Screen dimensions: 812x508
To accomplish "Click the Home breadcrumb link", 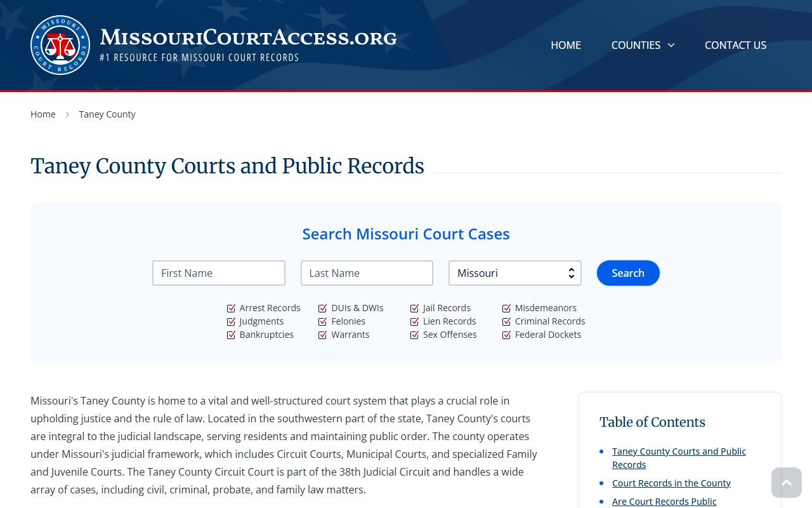I will [43, 114].
